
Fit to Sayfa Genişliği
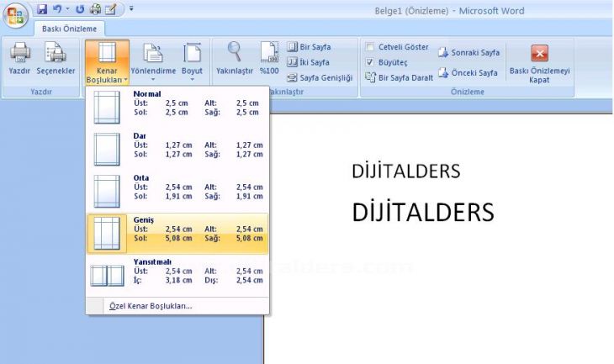pyautogui.click(x=320, y=78)
